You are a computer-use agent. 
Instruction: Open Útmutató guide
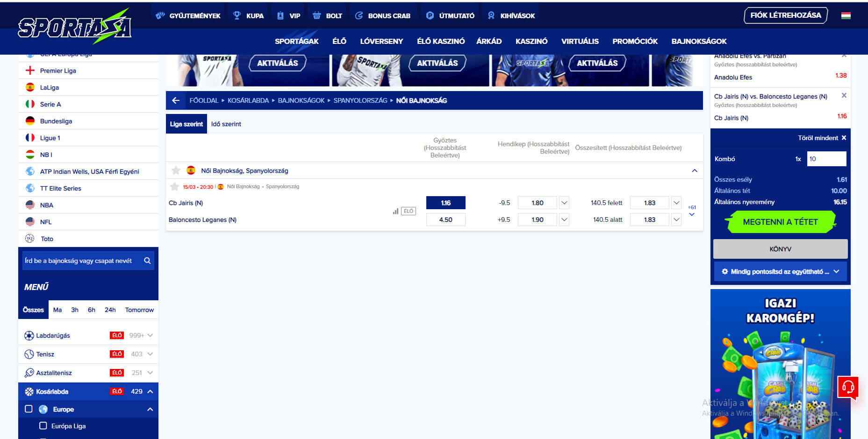click(451, 15)
